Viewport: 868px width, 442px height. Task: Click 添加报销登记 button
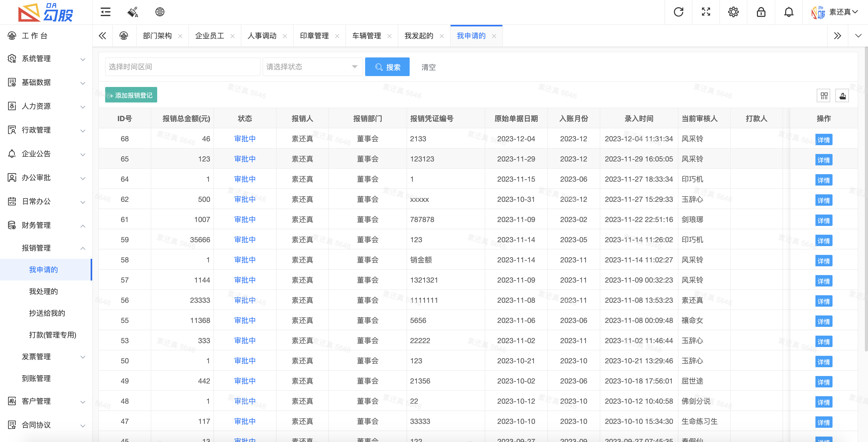(x=131, y=95)
